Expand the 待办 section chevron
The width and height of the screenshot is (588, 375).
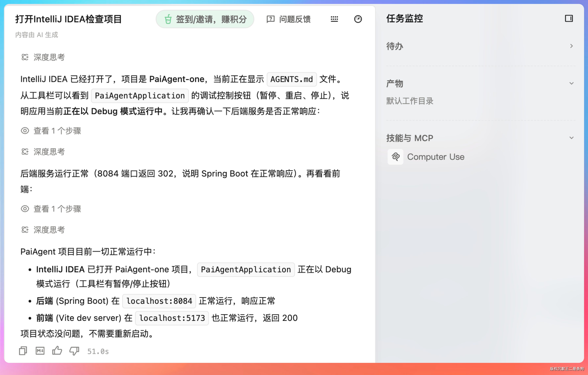pyautogui.click(x=571, y=46)
